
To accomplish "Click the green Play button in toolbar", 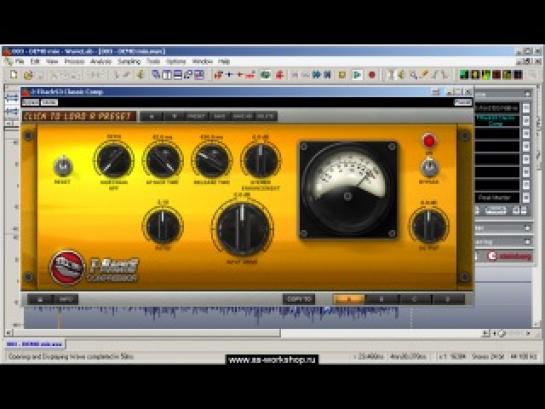I will click(x=357, y=75).
